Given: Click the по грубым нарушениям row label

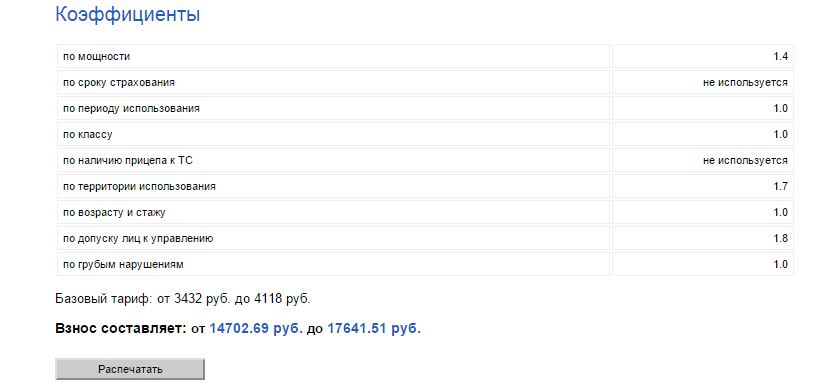Looking at the screenshot, I should [123, 264].
